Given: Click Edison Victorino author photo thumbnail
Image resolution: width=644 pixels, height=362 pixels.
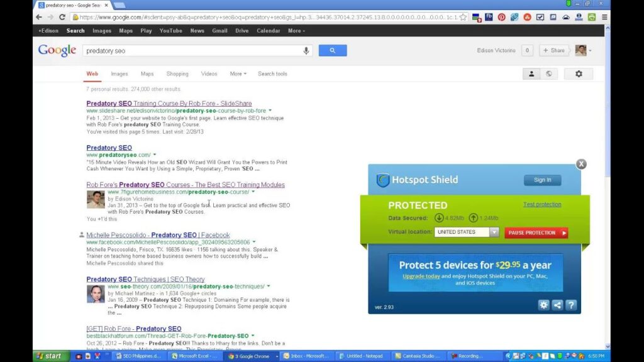Looking at the screenshot, I should coord(96,199).
